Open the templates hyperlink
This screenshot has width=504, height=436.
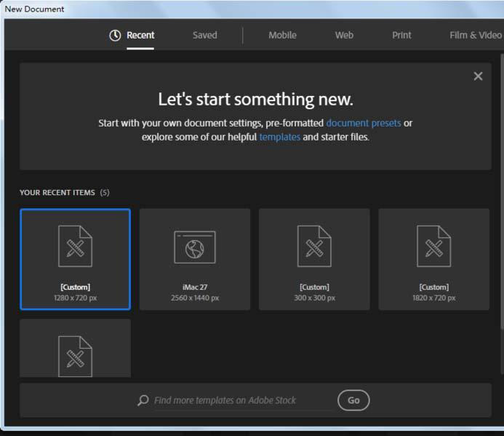coord(279,137)
